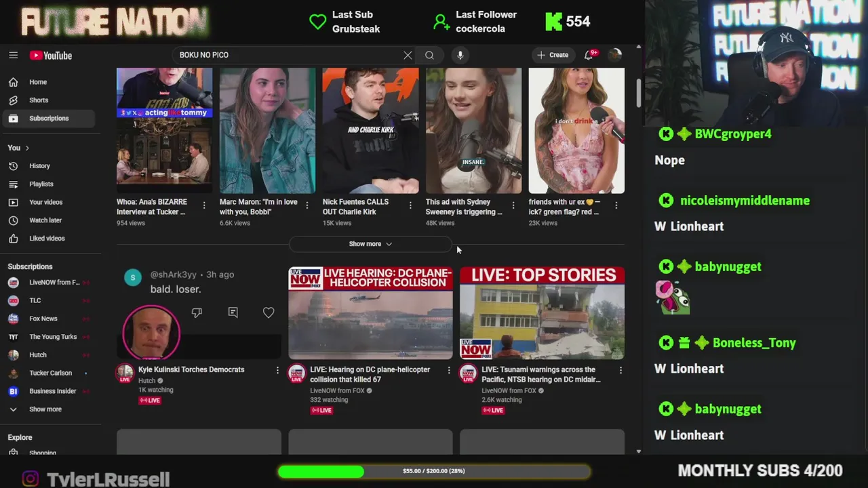
Task: Activate voice search microphone icon
Action: [460, 55]
